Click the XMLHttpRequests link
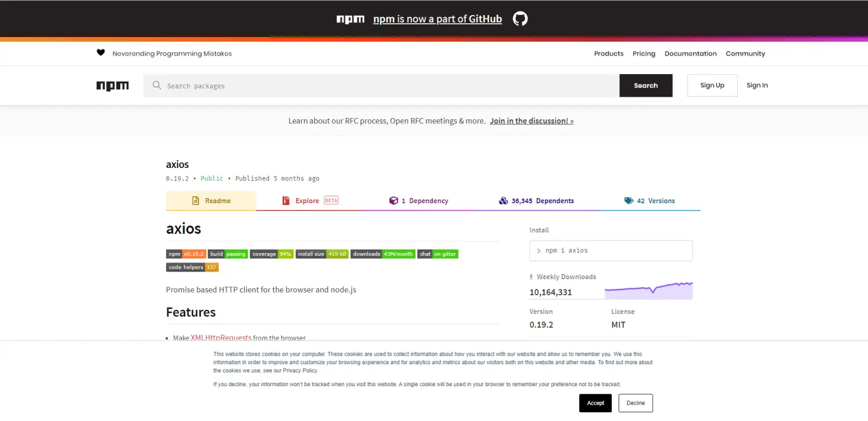Screen dimensions: 868x421 221,338
